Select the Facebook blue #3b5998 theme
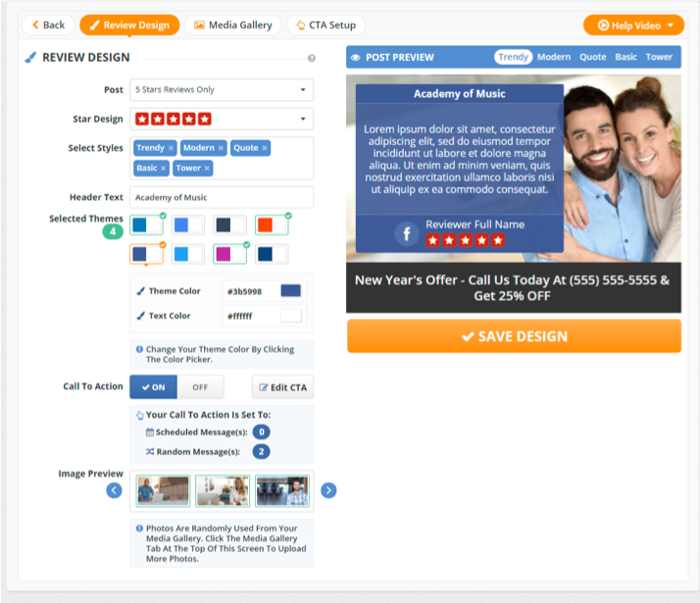The height and width of the screenshot is (603, 700). pyautogui.click(x=146, y=254)
